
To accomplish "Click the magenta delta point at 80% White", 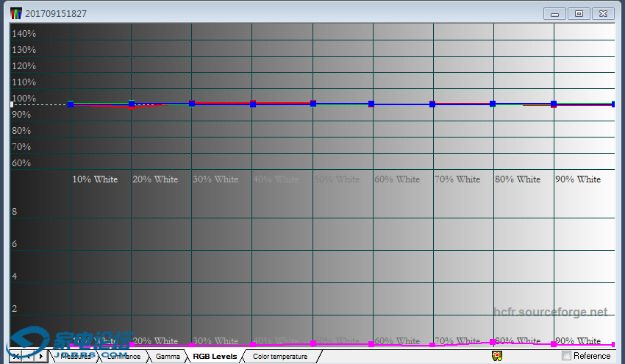I will click(493, 342).
